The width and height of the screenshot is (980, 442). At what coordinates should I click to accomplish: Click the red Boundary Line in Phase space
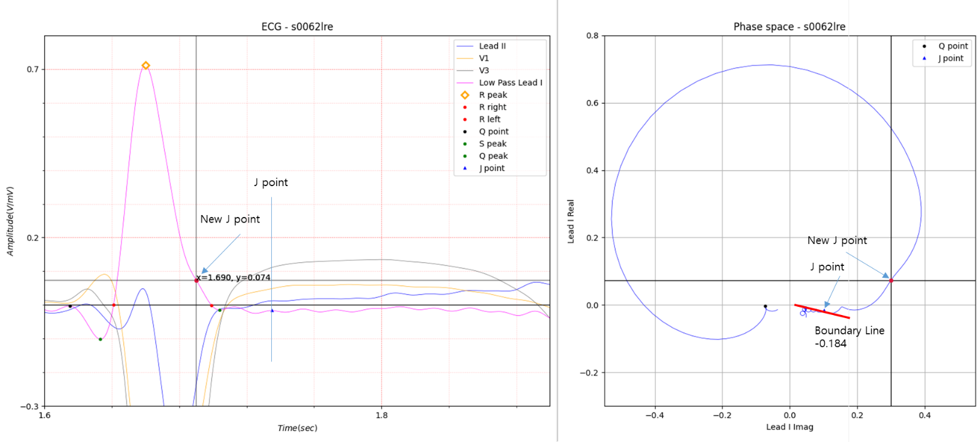(822, 312)
